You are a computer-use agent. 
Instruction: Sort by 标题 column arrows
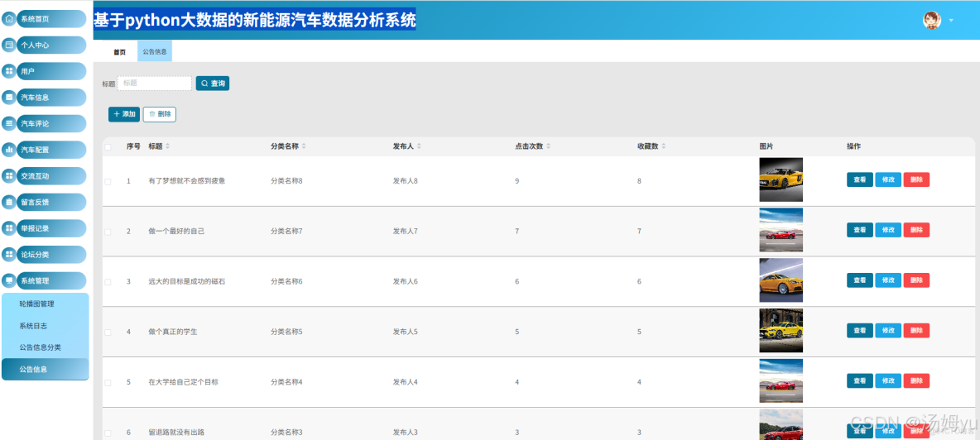(167, 146)
